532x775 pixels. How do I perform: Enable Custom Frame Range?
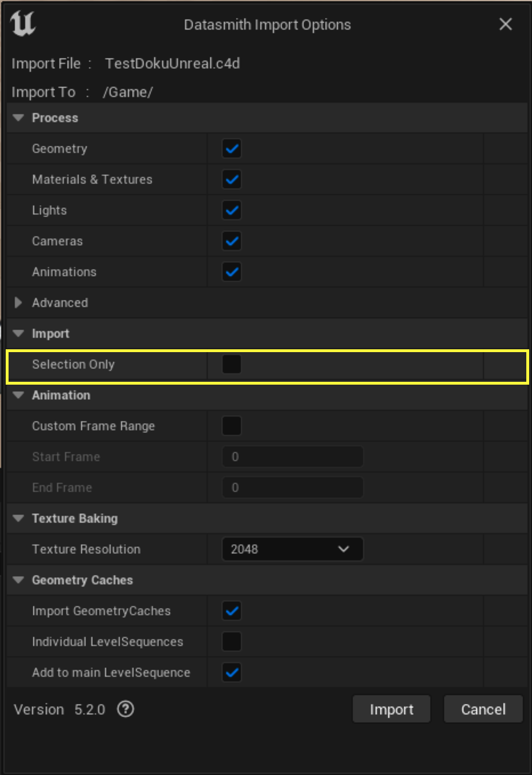coord(231,425)
